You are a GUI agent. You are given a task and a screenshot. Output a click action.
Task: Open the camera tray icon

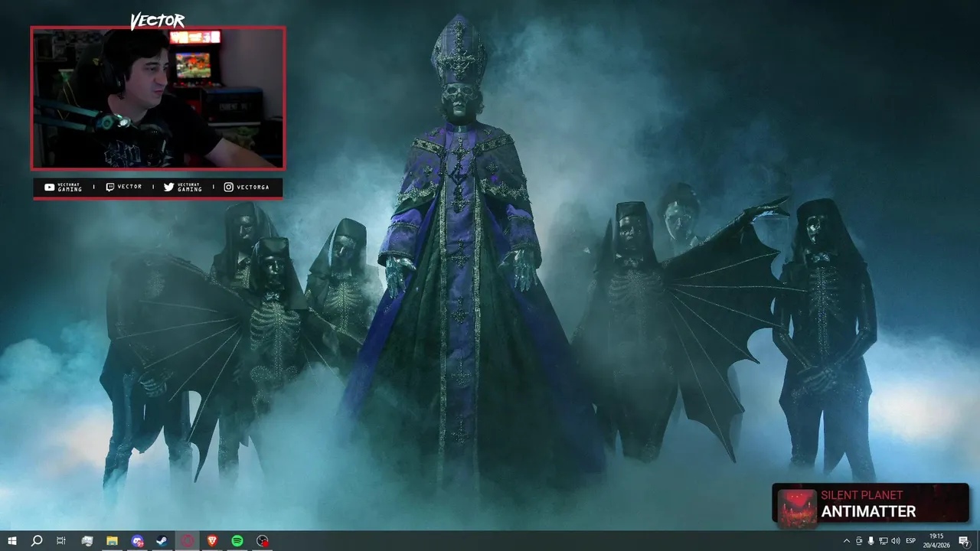point(858,541)
